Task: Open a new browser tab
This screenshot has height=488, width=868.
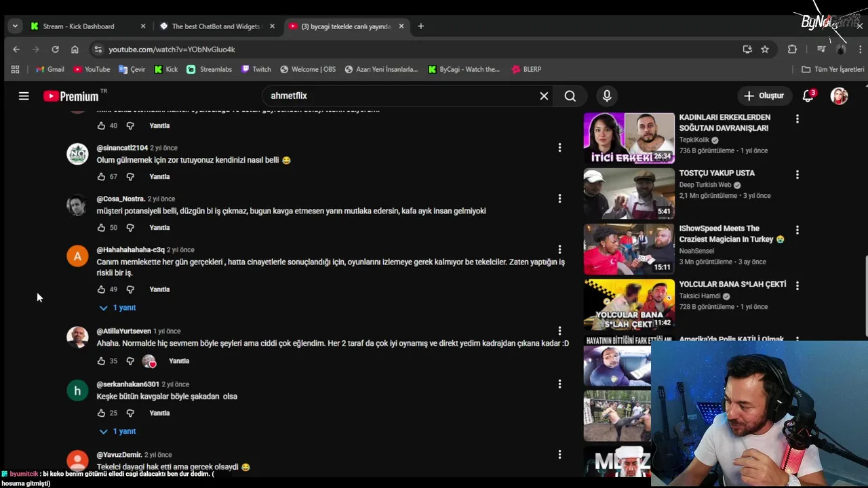Action: pos(420,26)
